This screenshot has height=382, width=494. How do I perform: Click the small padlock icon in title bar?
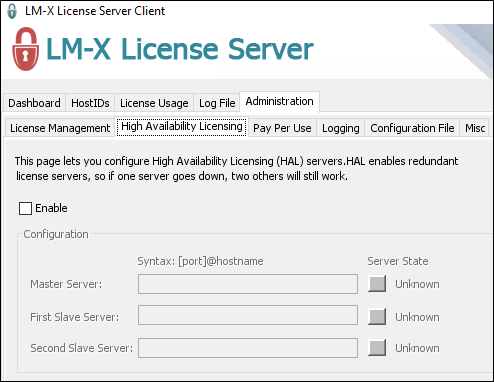12,11
